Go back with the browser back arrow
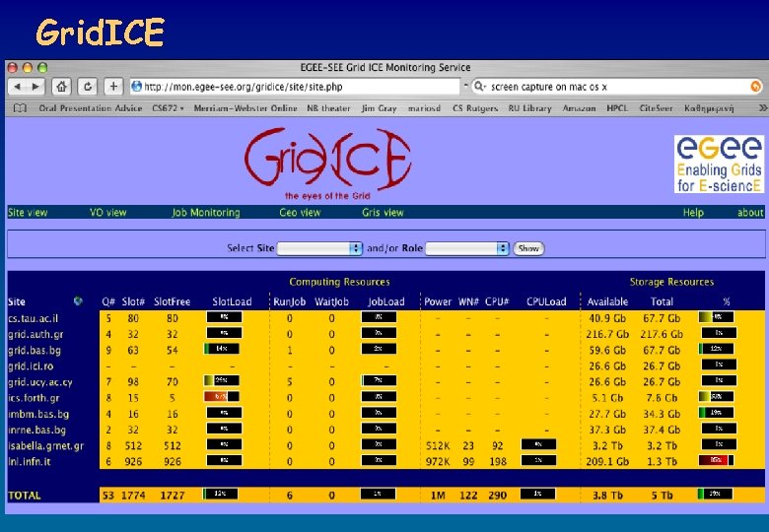 tap(18, 87)
